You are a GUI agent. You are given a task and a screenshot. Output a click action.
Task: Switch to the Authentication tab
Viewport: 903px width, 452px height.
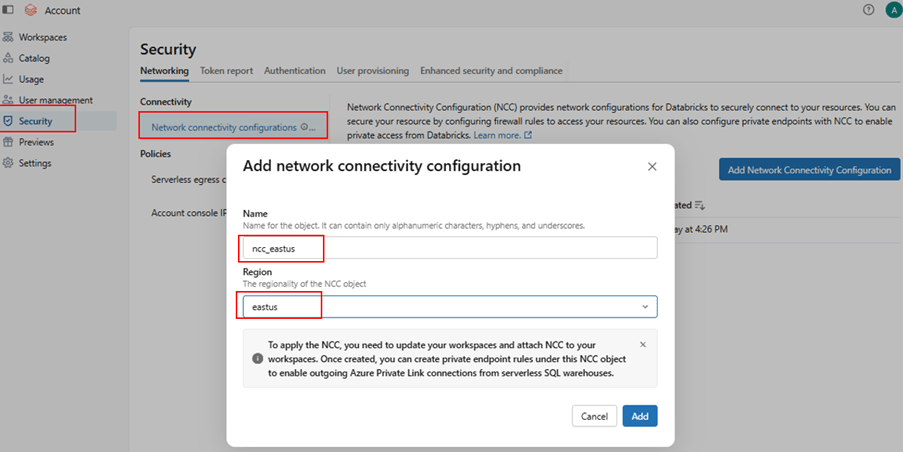coord(294,71)
